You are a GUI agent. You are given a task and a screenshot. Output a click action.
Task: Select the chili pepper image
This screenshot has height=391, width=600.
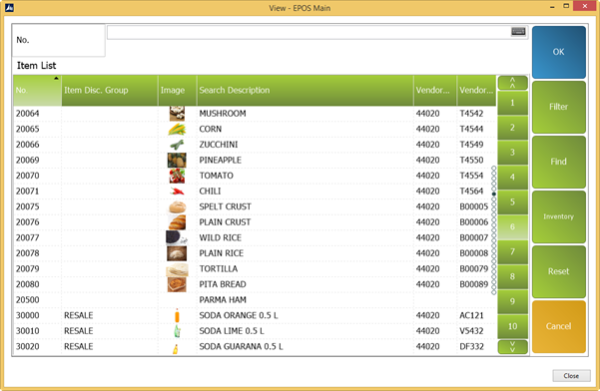177,191
